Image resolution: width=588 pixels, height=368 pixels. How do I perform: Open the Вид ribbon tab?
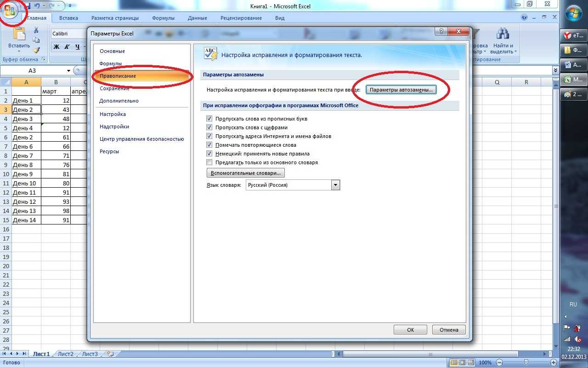(x=280, y=18)
